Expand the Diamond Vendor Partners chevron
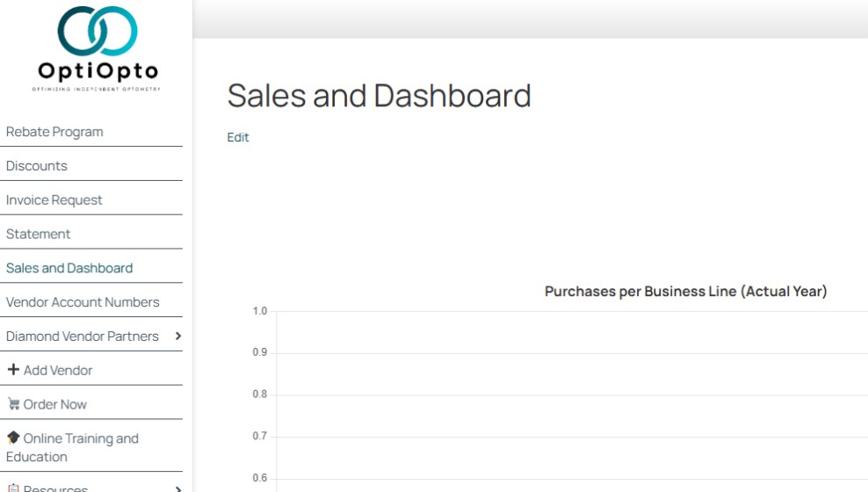The image size is (868, 492). 177,336
